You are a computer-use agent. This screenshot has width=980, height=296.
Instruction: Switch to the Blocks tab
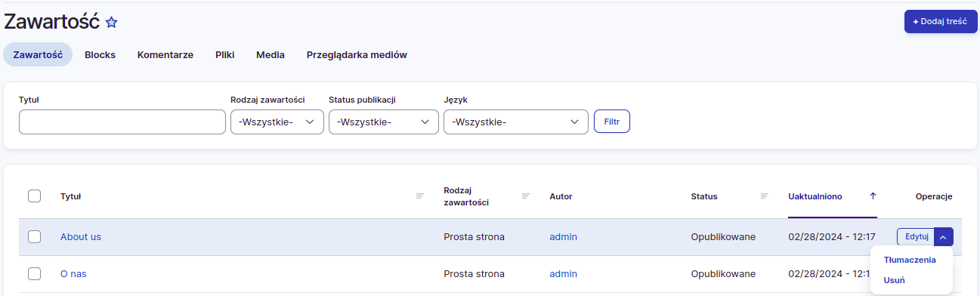click(100, 54)
